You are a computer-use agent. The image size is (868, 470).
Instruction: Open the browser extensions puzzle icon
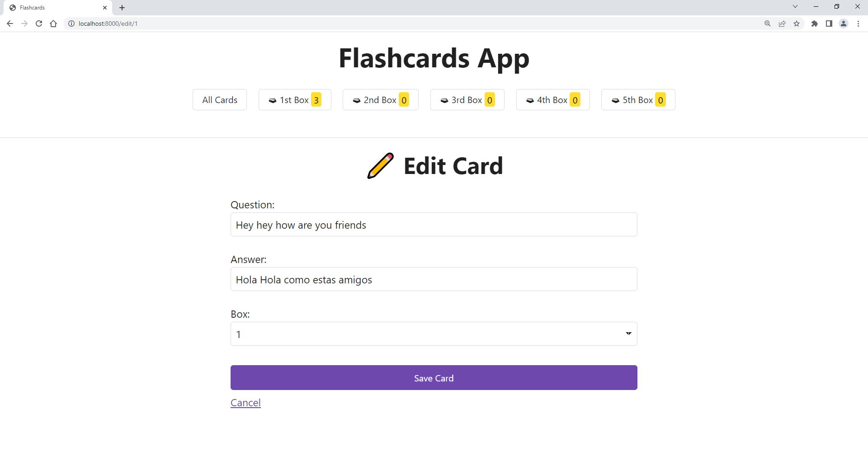click(x=815, y=23)
